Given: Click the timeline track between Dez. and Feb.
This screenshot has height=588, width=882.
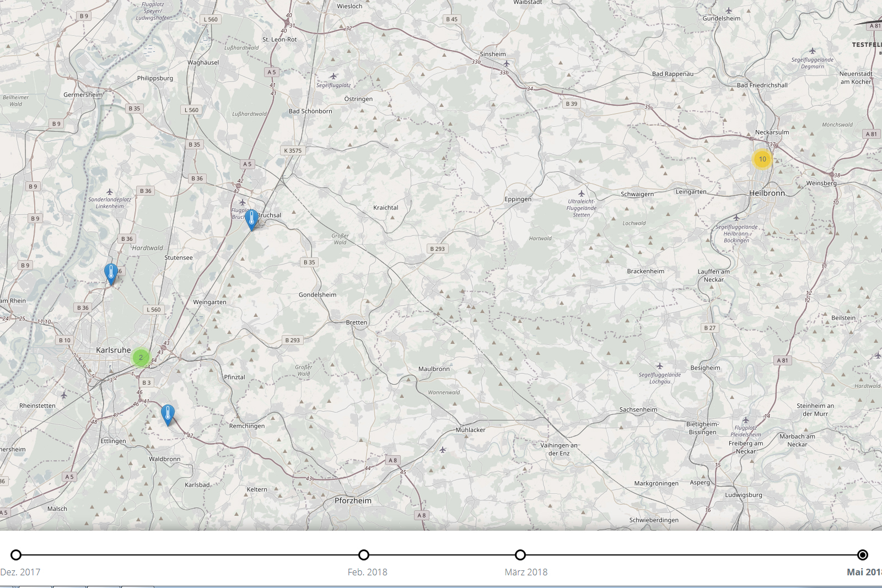Looking at the screenshot, I should tap(190, 555).
